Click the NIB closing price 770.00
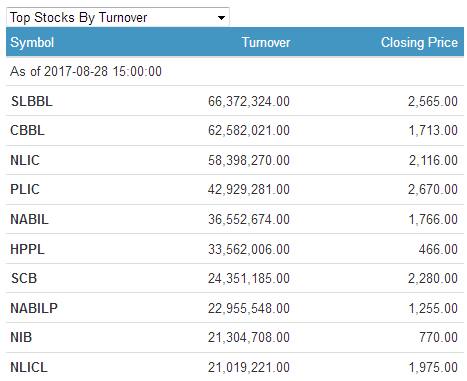Image resolution: width=467 pixels, height=381 pixels. pyautogui.click(x=438, y=337)
